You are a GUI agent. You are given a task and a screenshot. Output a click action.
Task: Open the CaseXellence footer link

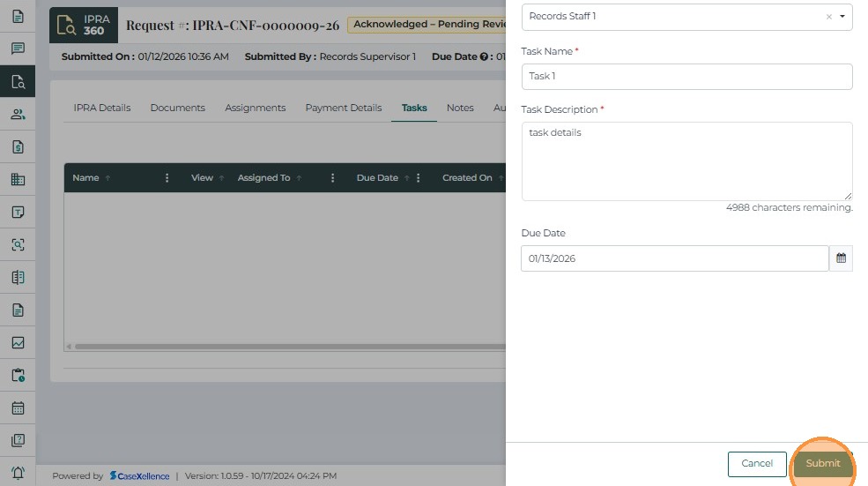[x=139, y=475]
